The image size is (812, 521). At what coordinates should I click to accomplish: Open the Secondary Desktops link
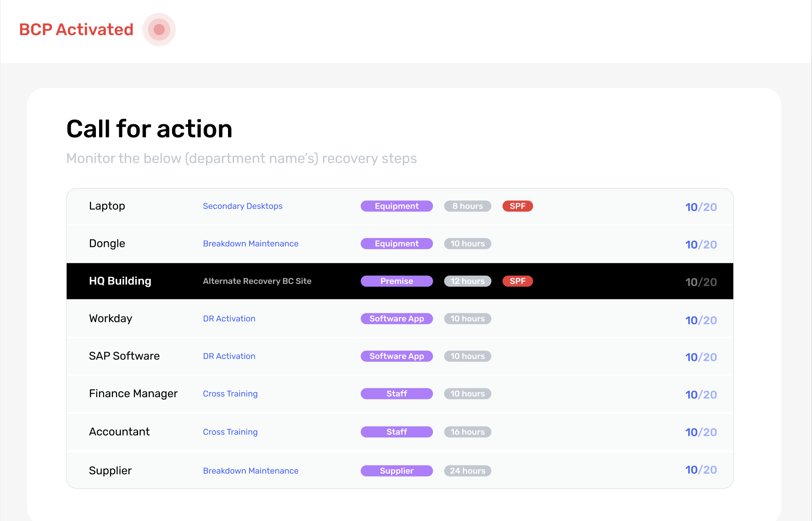pos(242,206)
